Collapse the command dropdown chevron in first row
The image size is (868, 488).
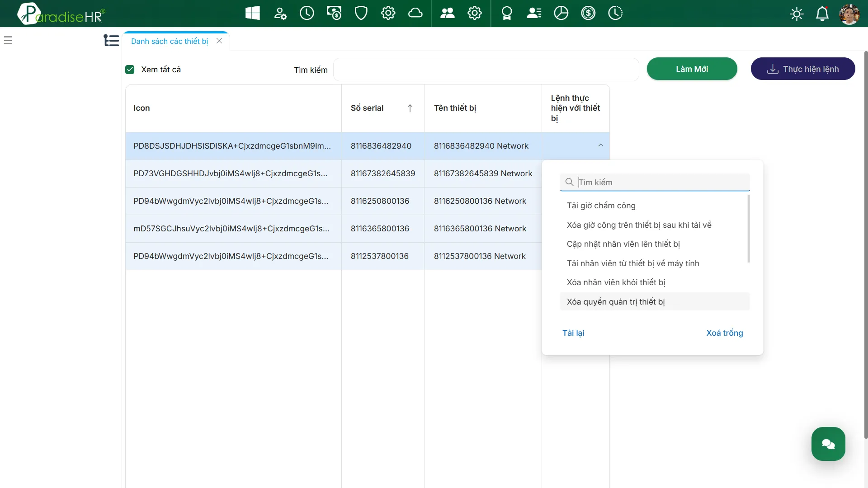coord(600,145)
